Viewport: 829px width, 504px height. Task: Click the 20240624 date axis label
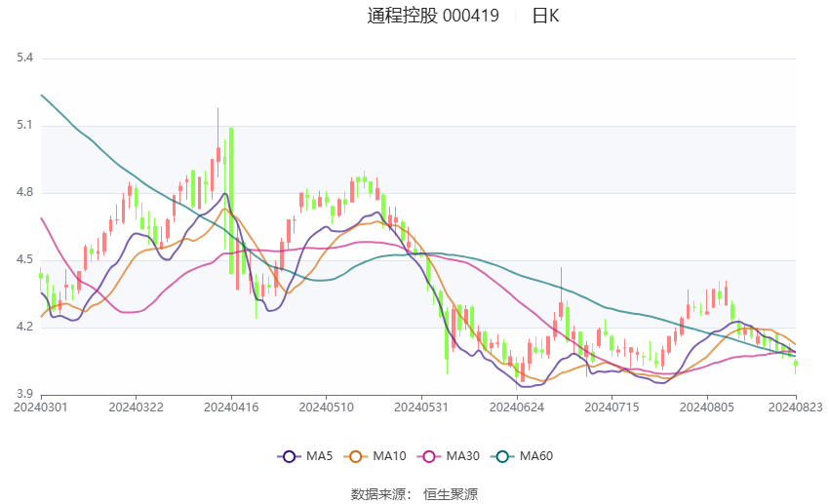pyautogui.click(x=517, y=407)
